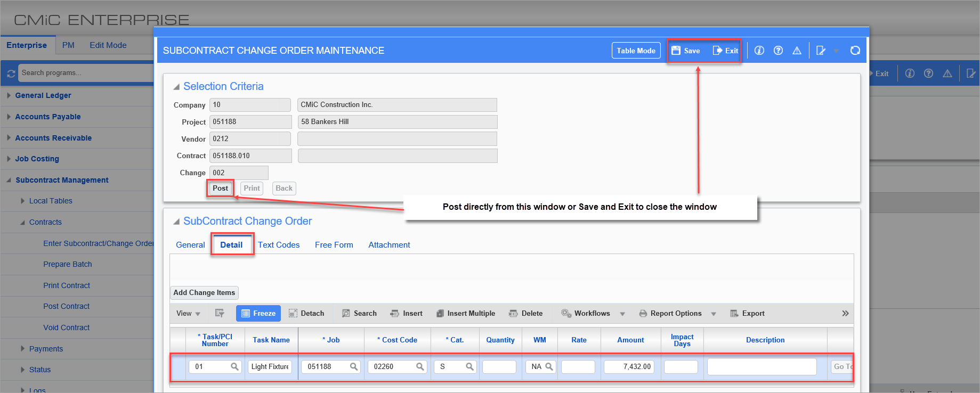This screenshot has height=393, width=980.
Task: Expand Job Costing in the tree menu
Action: click(x=9, y=159)
